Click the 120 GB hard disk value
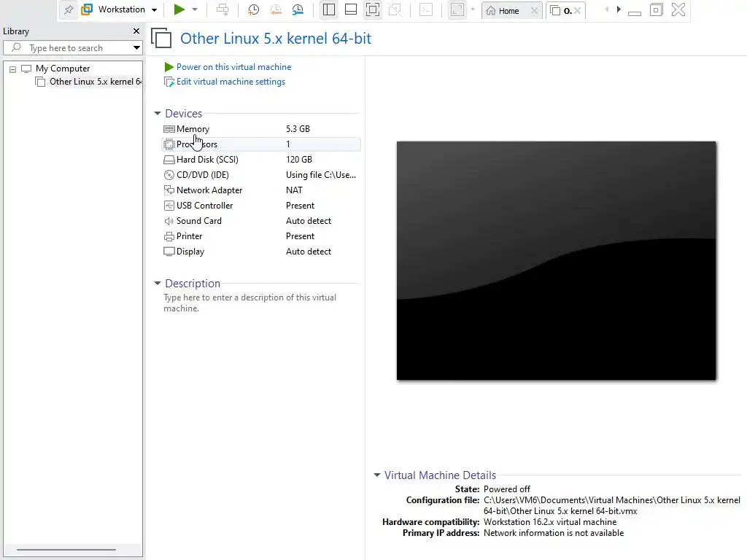 pos(298,160)
